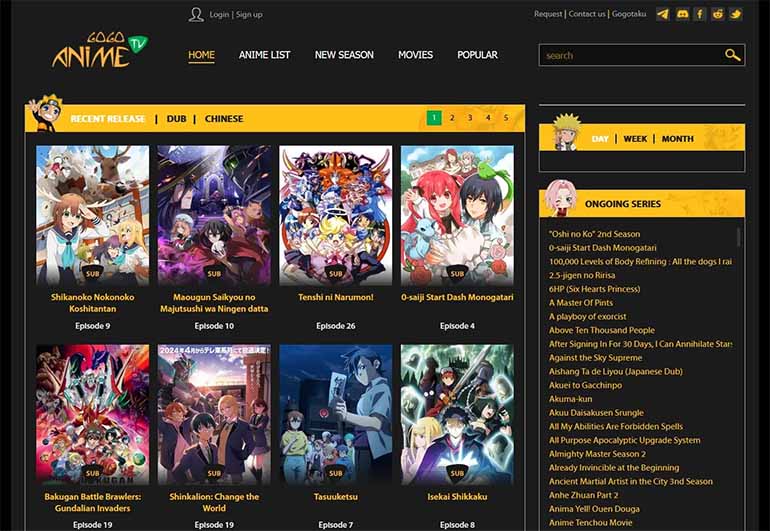Viewport: 770px width, 531px height.
Task: Switch to the RECENT RELEASE tab
Action: 108,119
